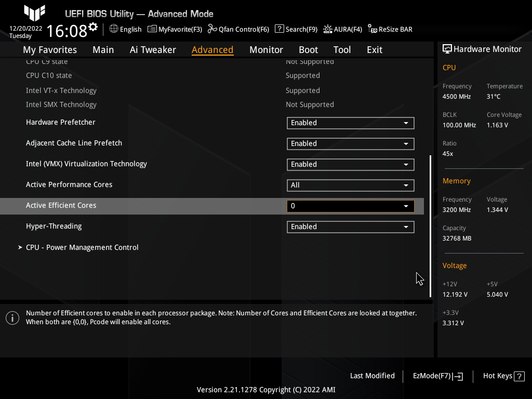The width and height of the screenshot is (532, 399).
Task: Click the settings gear next to the clock
Action: 93,26
